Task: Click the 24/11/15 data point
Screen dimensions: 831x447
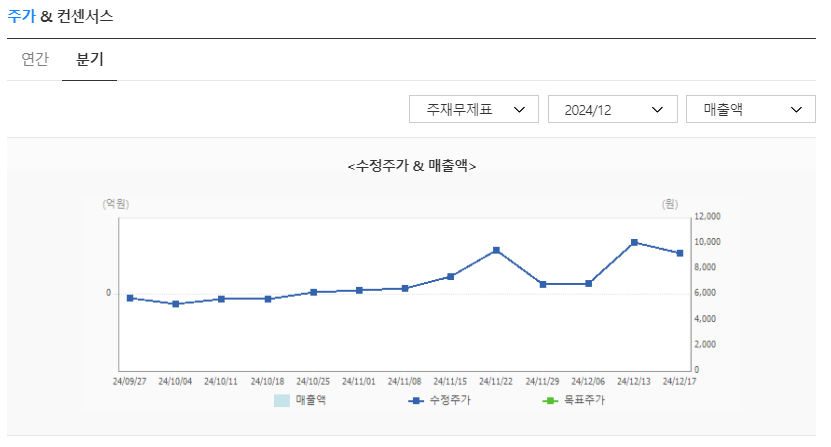Action: point(450,276)
